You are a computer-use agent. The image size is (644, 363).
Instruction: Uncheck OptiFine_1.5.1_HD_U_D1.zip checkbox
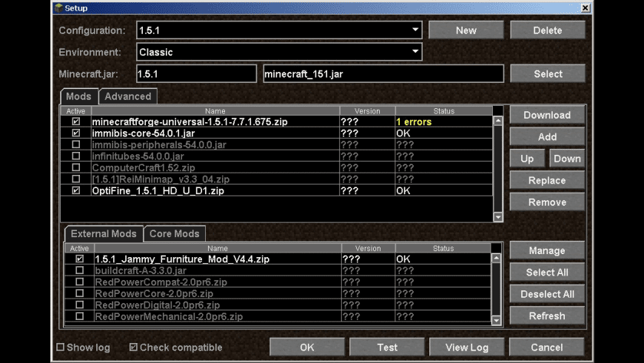76,190
